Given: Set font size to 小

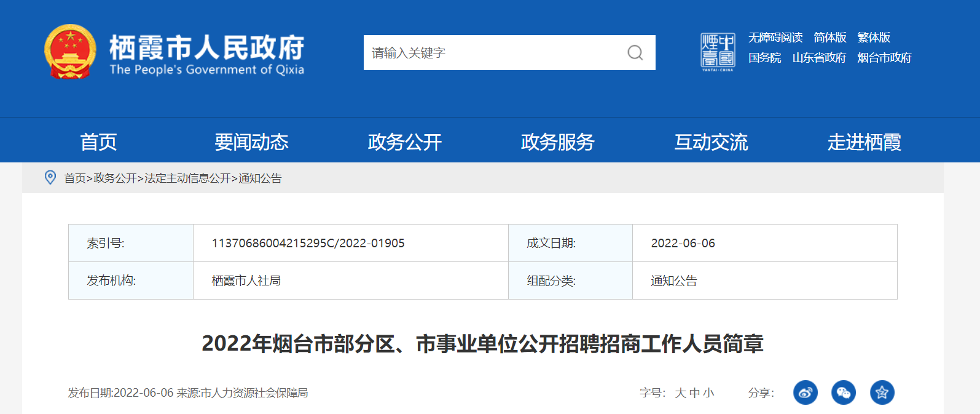Looking at the screenshot, I should 708,393.
